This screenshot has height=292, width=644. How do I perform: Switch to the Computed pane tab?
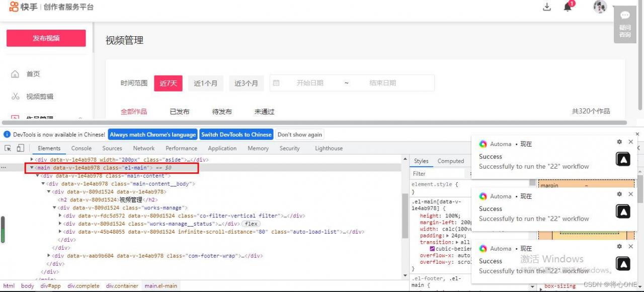coord(451,161)
